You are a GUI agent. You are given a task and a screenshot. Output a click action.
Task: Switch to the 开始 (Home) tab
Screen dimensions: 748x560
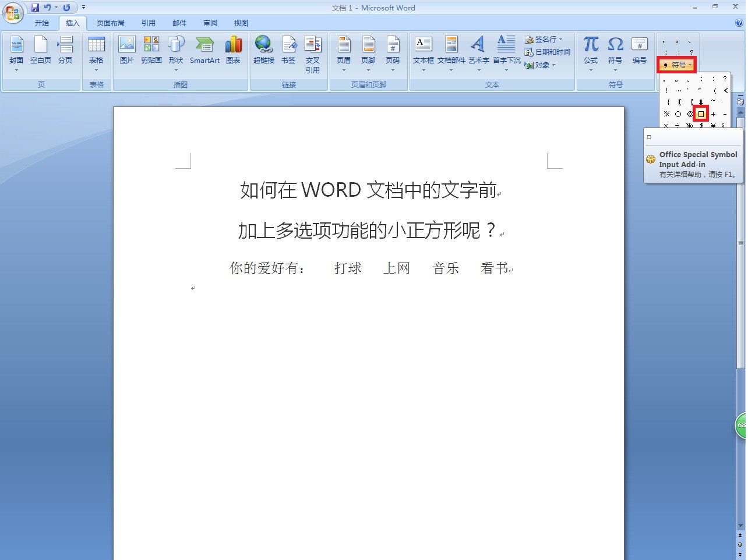point(42,23)
